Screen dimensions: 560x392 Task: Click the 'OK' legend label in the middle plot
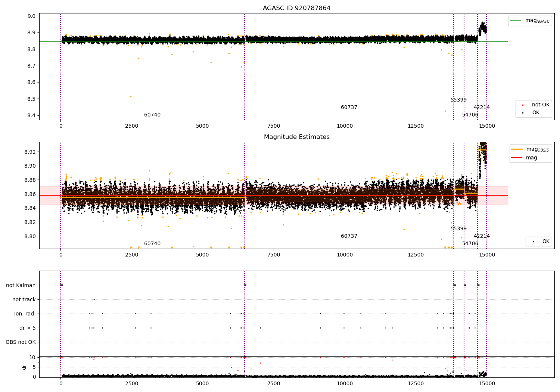click(546, 242)
